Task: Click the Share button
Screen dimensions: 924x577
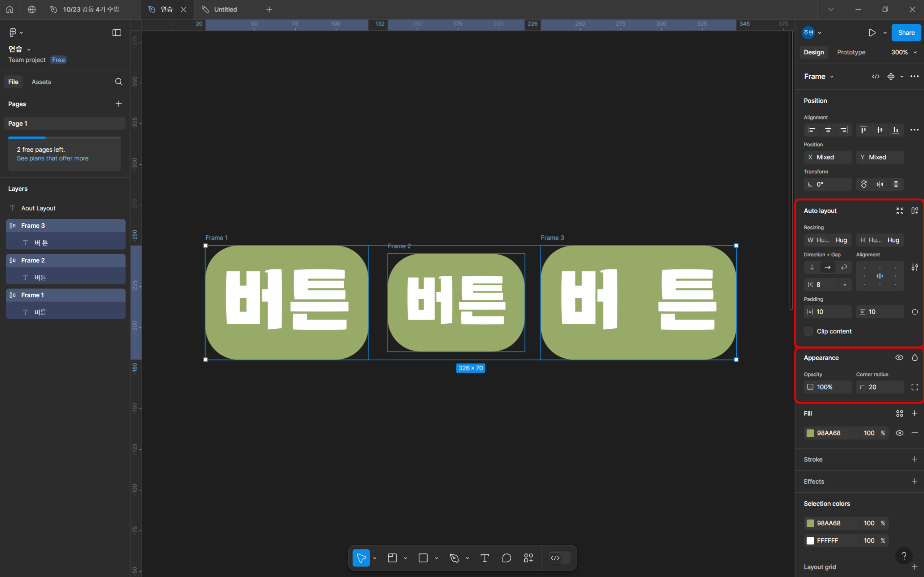Action: pos(906,33)
